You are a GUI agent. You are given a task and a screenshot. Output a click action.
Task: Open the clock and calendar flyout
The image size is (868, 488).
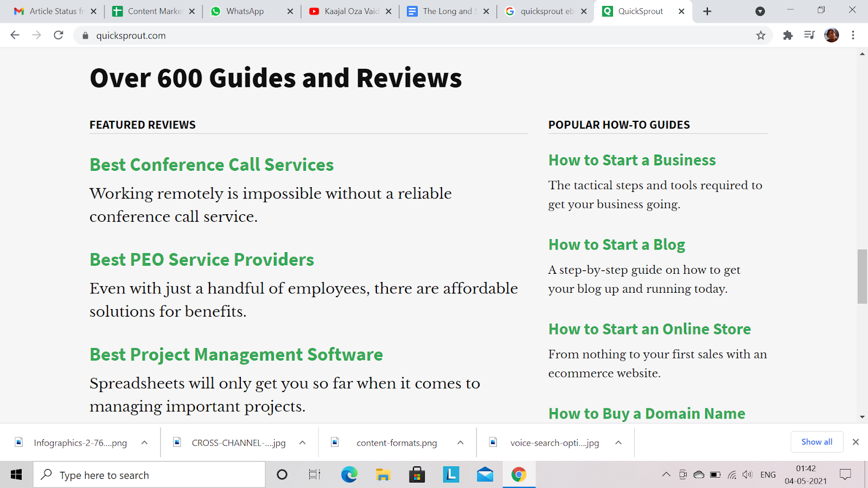806,475
